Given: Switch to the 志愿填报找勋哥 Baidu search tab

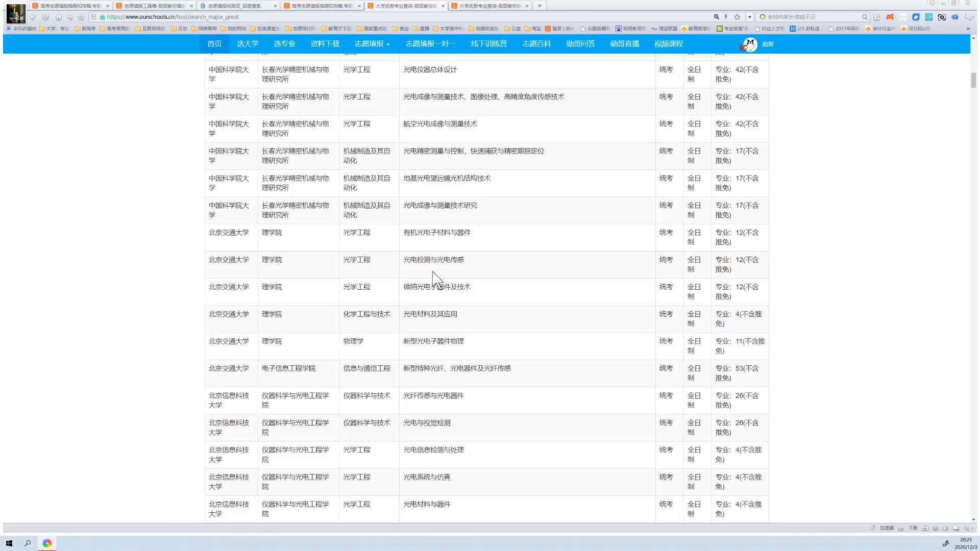Looking at the screenshot, I should 235,6.
